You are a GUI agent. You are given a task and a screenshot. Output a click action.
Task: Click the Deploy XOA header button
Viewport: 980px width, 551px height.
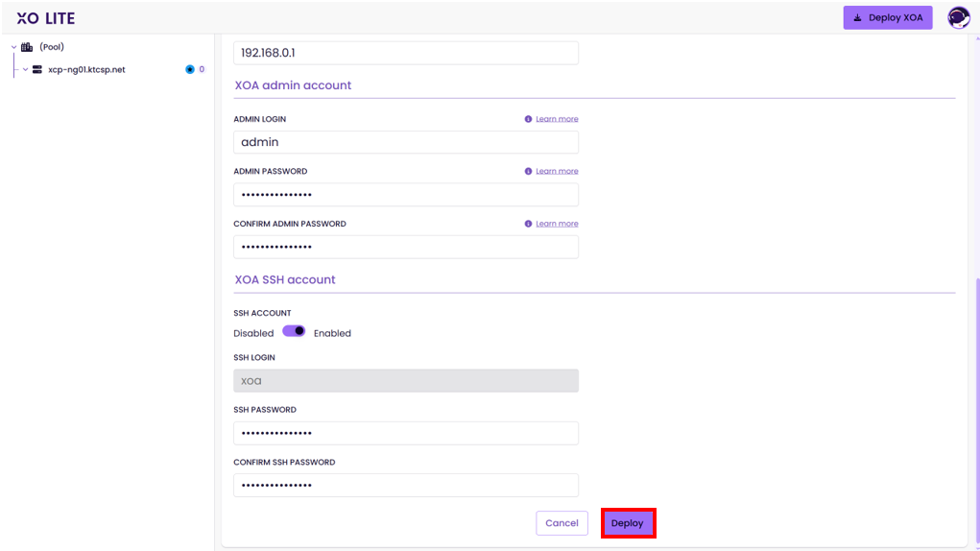887,17
